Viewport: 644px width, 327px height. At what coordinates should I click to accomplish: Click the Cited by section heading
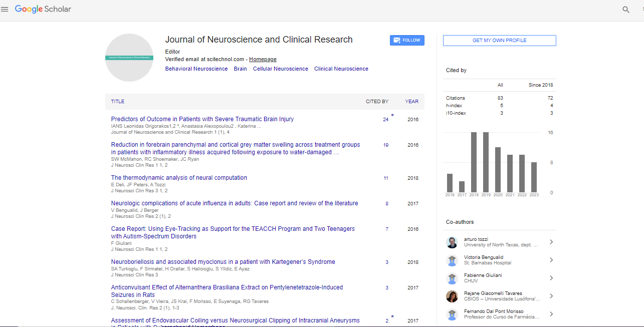(x=456, y=71)
